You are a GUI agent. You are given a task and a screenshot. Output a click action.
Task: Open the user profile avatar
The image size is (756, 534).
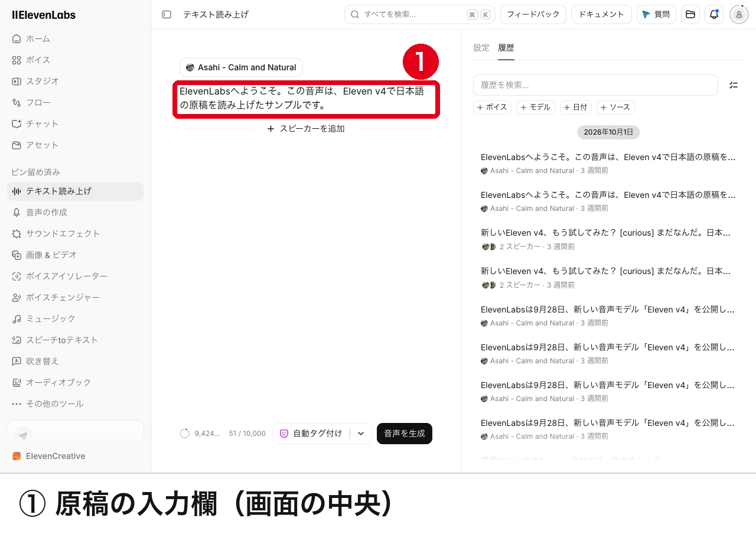tap(739, 14)
